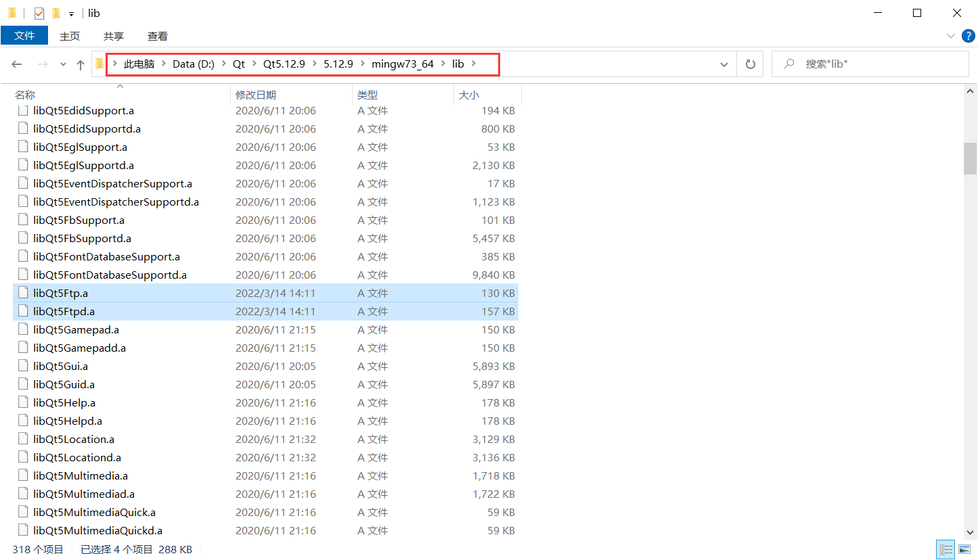Screen dimensions: 978x560
Task: Click file icon of libQt5FontDatabaseSupportd.a
Action: pyautogui.click(x=23, y=275)
